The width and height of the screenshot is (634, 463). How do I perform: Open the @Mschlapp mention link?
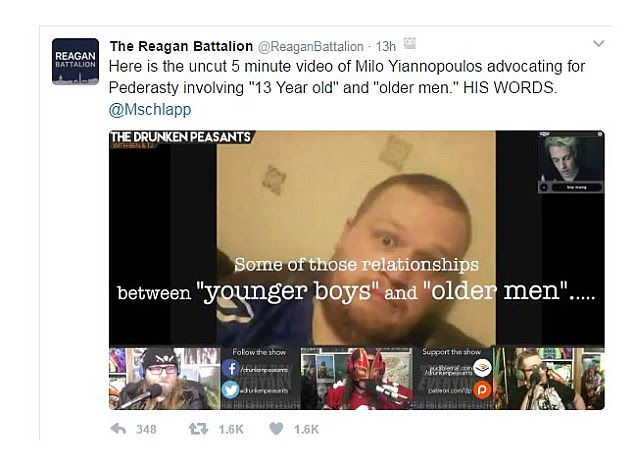click(150, 110)
